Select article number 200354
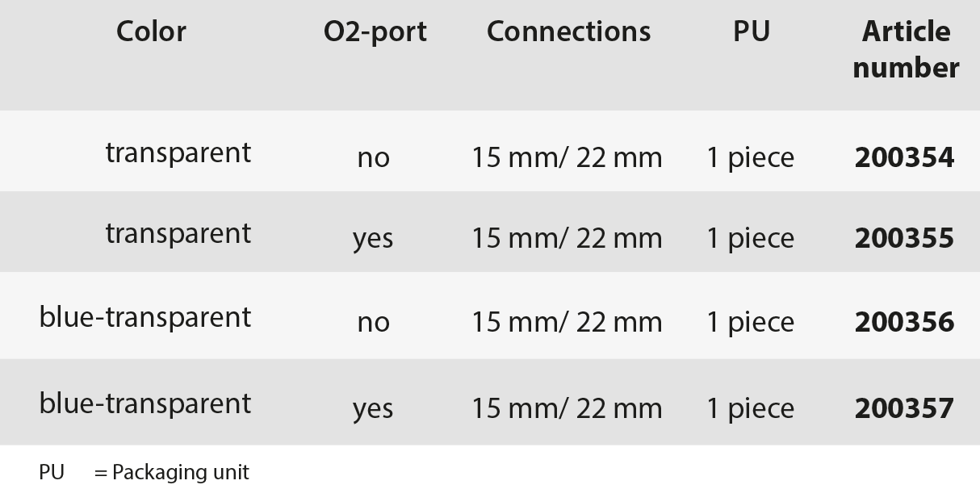Screen dimensions: 980x489 pos(904,157)
